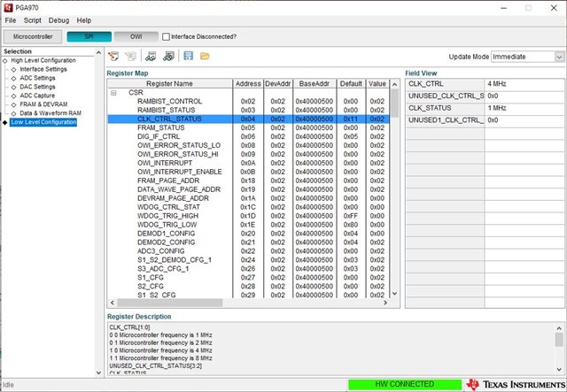Click the Value column header
The height and width of the screenshot is (392, 567).
click(377, 84)
